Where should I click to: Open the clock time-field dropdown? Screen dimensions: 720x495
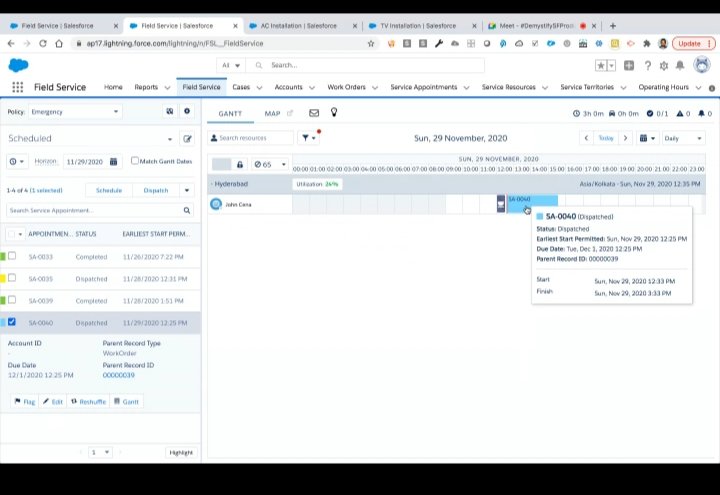17,162
